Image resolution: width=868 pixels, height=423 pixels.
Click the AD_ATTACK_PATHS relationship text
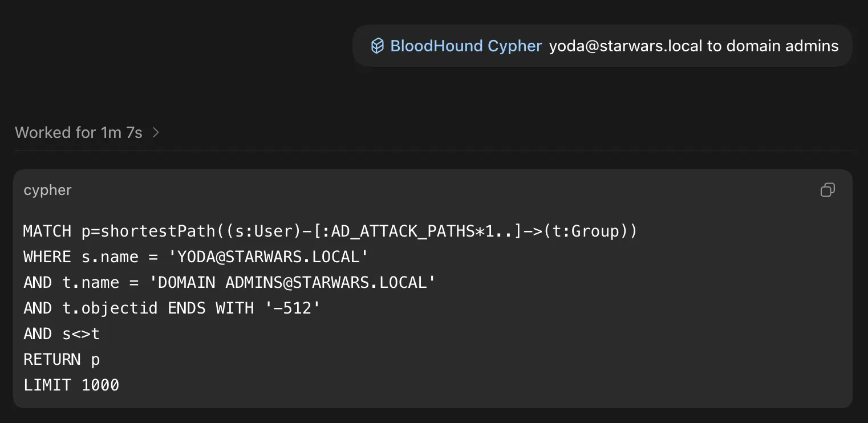402,231
